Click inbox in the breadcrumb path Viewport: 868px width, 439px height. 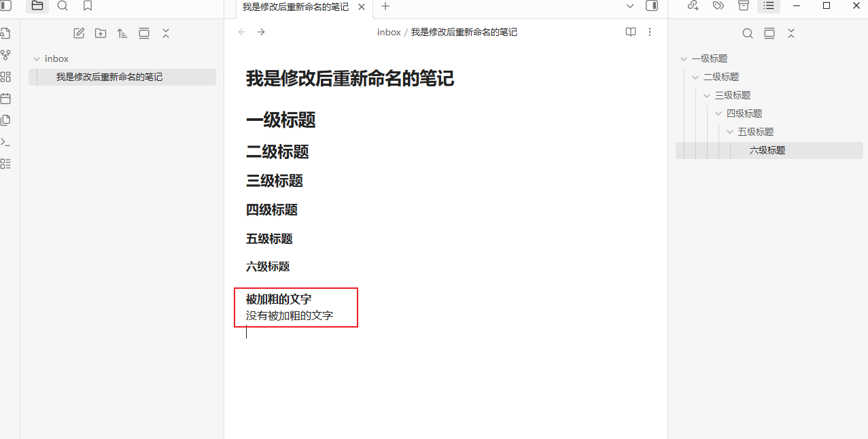(389, 32)
